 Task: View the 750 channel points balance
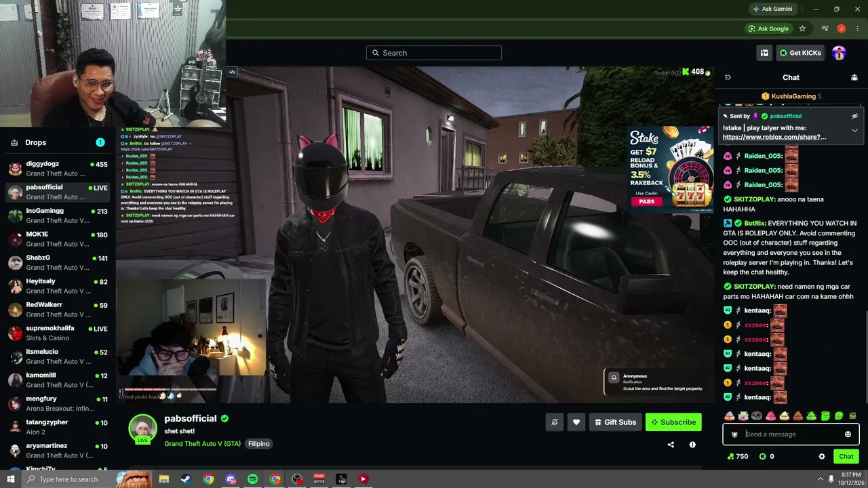(x=737, y=457)
